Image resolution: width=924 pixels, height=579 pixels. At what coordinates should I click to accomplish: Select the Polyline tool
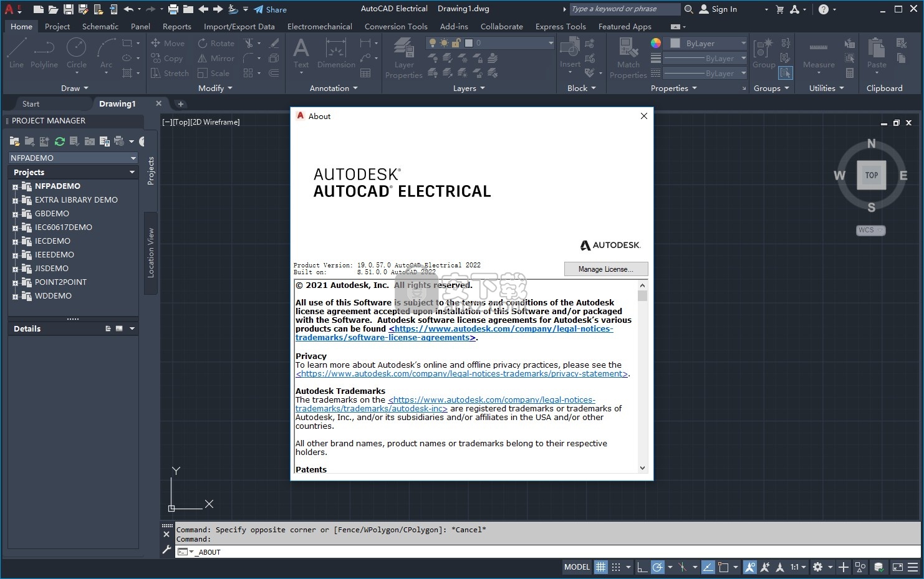pos(44,53)
